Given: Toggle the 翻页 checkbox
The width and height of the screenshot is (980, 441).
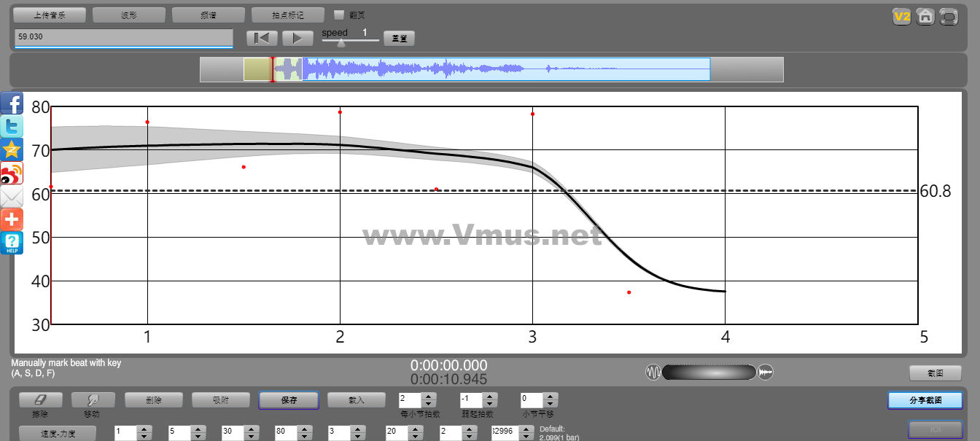Looking at the screenshot, I should point(339,15).
